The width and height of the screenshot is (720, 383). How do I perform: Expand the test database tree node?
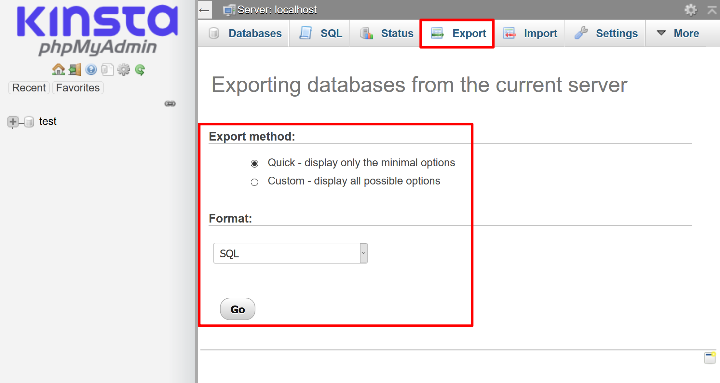(x=13, y=122)
